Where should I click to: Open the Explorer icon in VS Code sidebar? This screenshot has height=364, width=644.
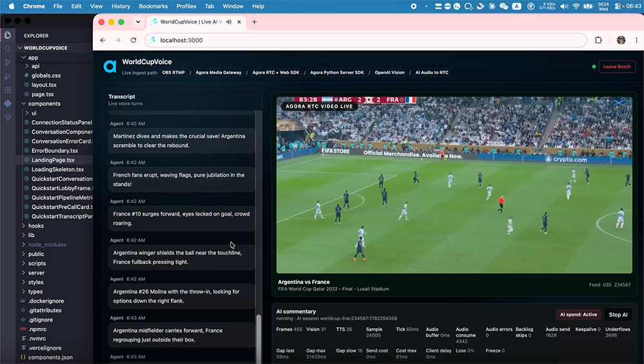point(7,35)
